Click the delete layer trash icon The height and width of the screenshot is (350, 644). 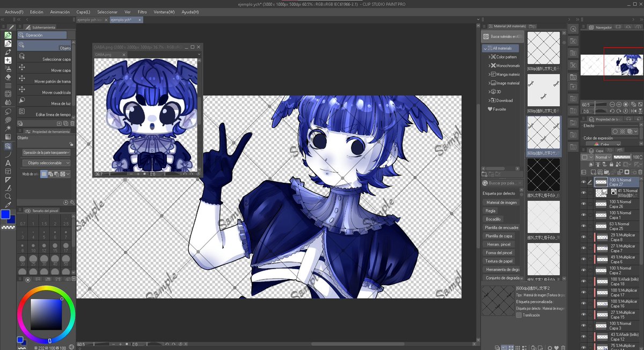(x=639, y=172)
